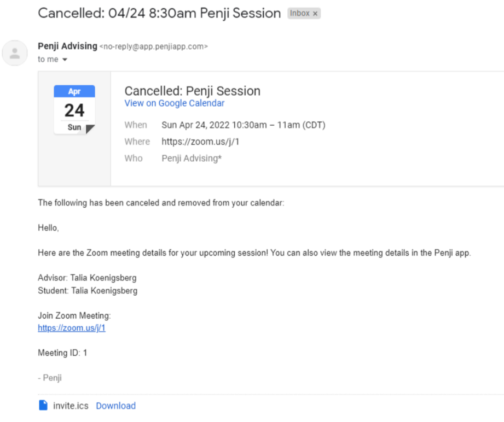Click the Apr 24 calendar date icon
This screenshot has width=504, height=422.
point(74,109)
